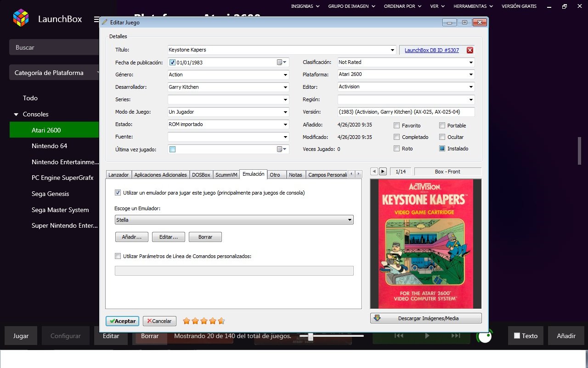Open the Series dropdown
This screenshot has height=368, width=588.
tap(285, 100)
